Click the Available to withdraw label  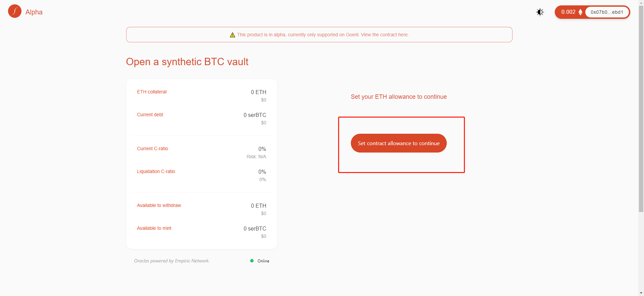tap(159, 205)
